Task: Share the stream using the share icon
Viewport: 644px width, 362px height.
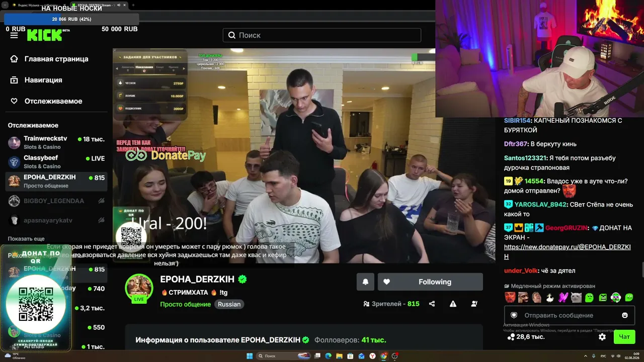Action: coord(432,304)
